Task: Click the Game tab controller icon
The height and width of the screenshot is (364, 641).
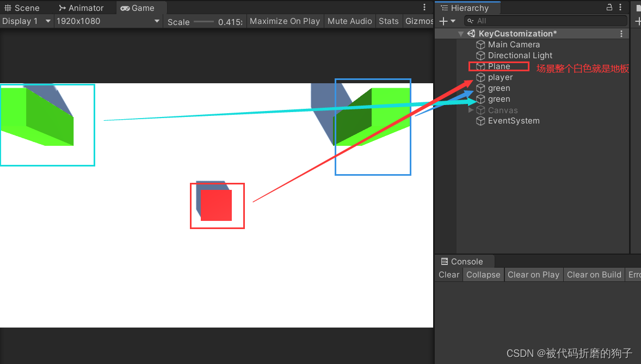Action: tap(125, 8)
